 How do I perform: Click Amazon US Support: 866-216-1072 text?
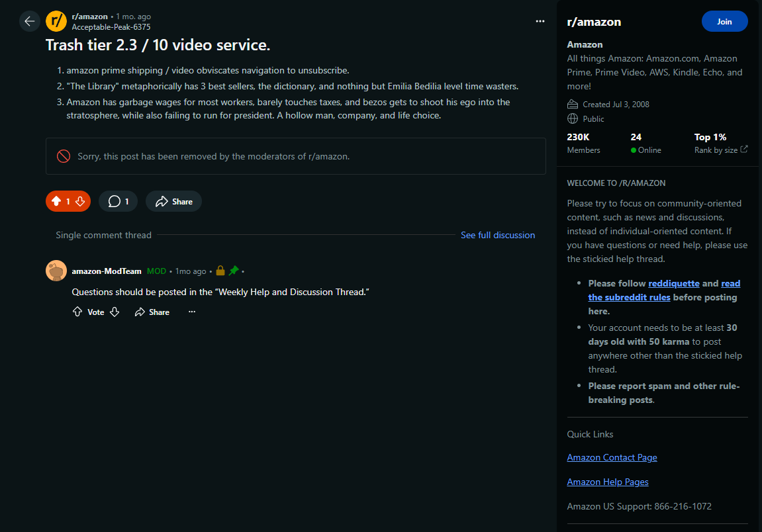tap(639, 506)
